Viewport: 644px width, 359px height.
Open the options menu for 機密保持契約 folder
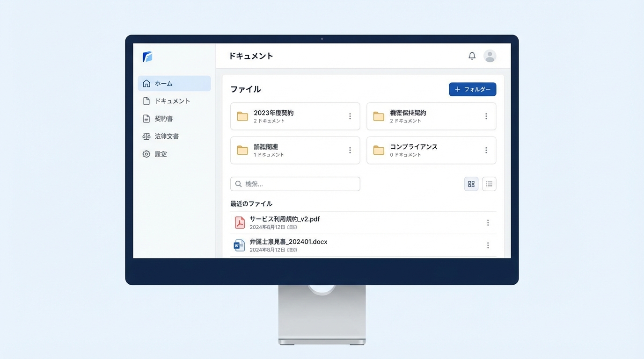486,116
